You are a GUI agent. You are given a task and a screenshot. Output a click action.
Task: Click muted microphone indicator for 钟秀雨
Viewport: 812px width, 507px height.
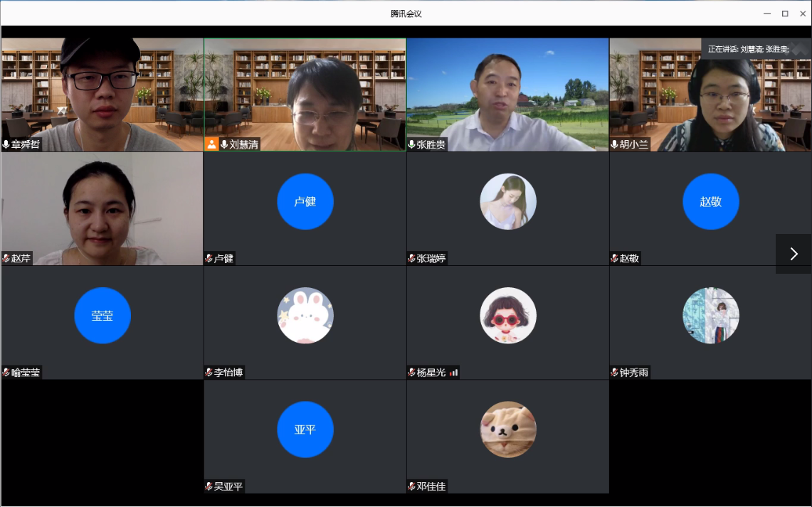tap(615, 372)
